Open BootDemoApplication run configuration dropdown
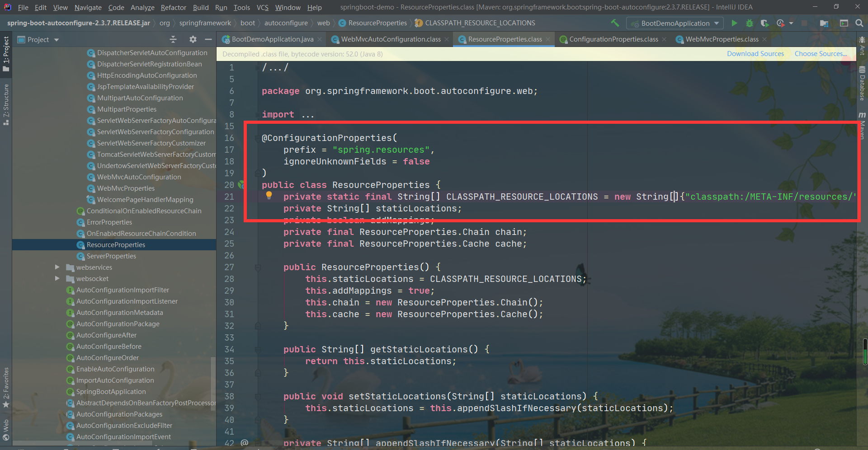This screenshot has height=450, width=868. 675,23
